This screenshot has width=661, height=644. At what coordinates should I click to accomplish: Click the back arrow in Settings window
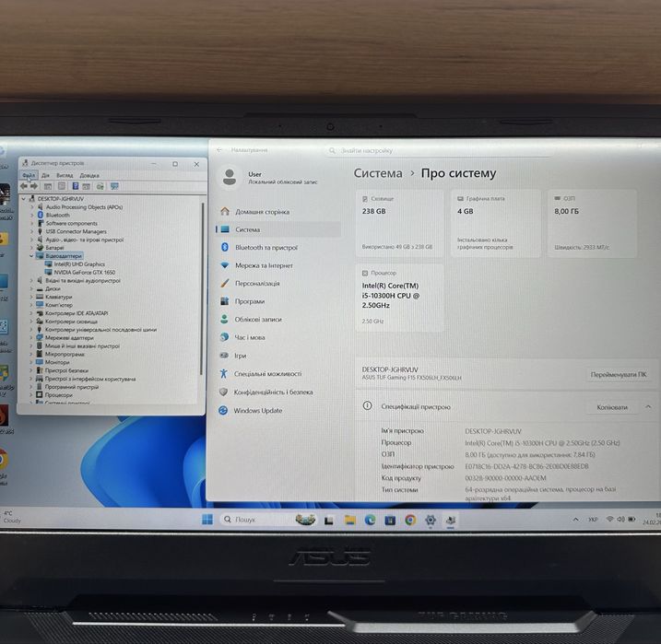coord(219,150)
